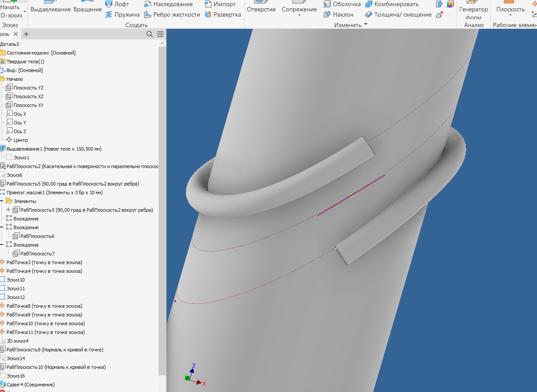Open the browser search magnifier
Screen dimensions: 537x392
click(x=149, y=34)
